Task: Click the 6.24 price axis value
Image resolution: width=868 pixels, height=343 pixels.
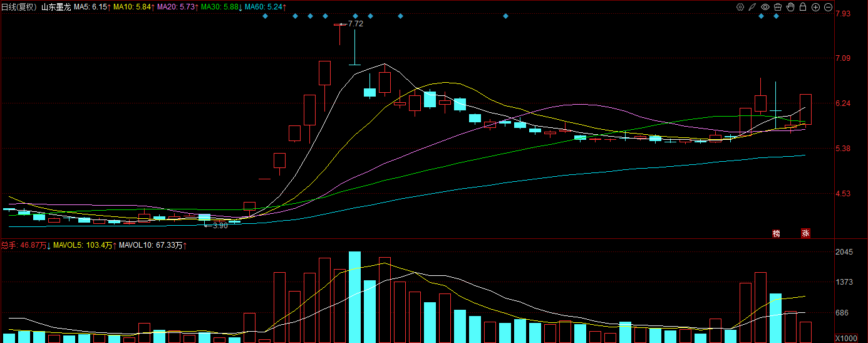Action: [x=842, y=103]
